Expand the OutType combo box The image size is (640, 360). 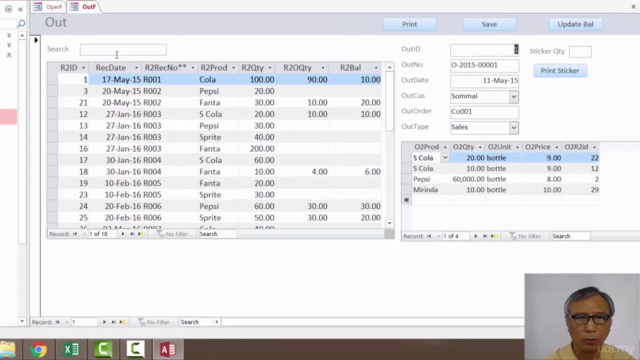(x=514, y=128)
